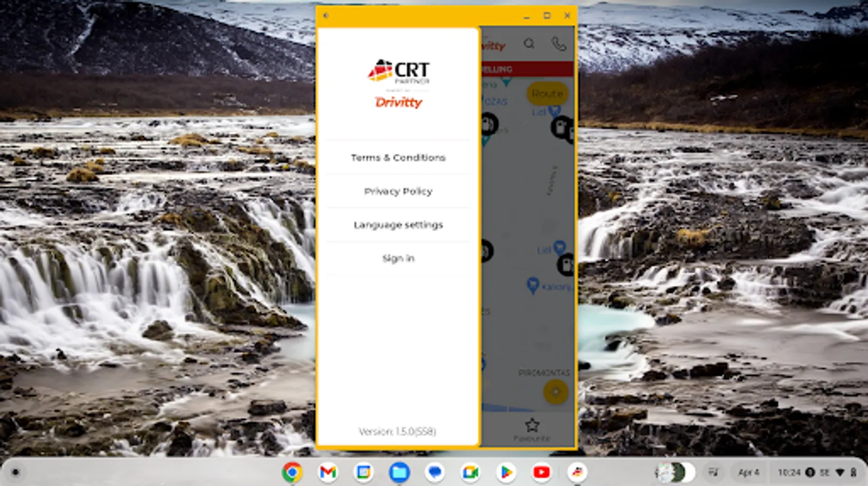Click the Drivitty logo in the drawer

(x=398, y=102)
